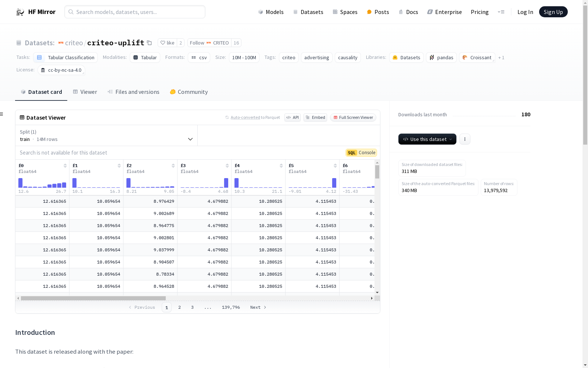Viewport: 588px width, 368px height.
Task: Click the Log In link
Action: coord(525,12)
